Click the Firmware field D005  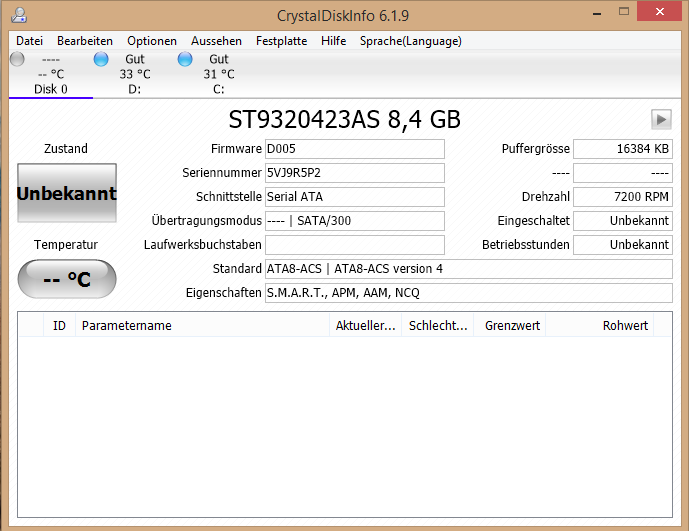tap(355, 149)
